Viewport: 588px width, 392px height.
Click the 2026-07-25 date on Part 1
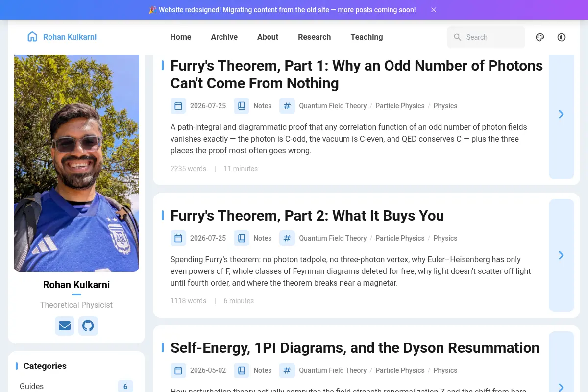pos(208,106)
